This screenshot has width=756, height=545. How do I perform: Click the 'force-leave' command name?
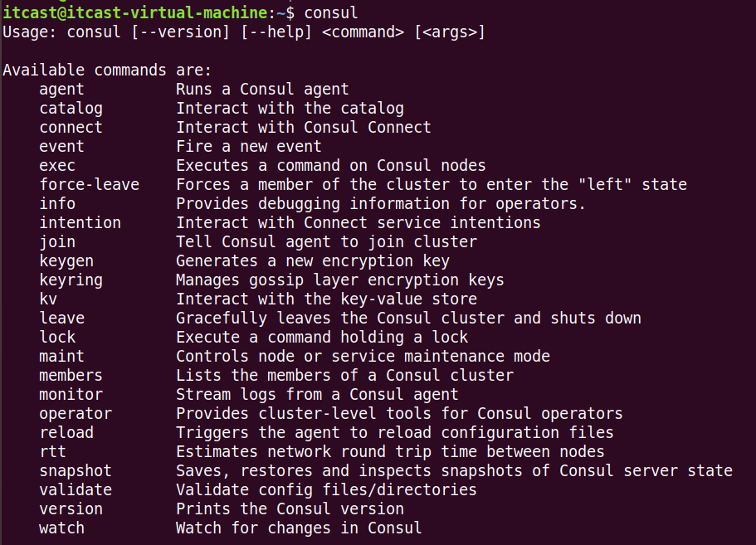[x=89, y=184]
